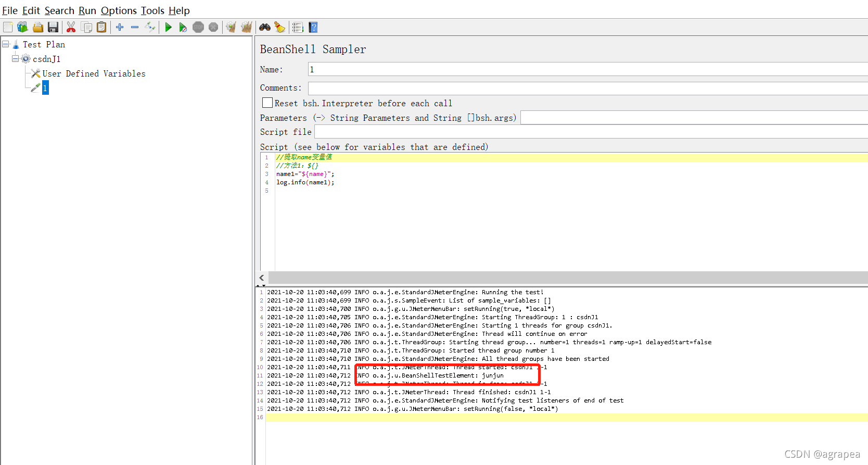
Task: Open the Run menu
Action: tap(87, 10)
